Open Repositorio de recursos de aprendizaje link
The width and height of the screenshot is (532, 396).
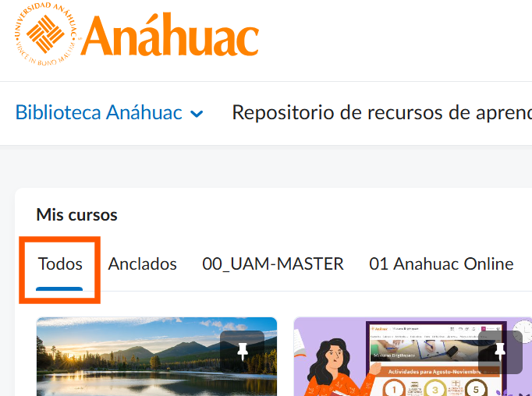pyautogui.click(x=381, y=112)
